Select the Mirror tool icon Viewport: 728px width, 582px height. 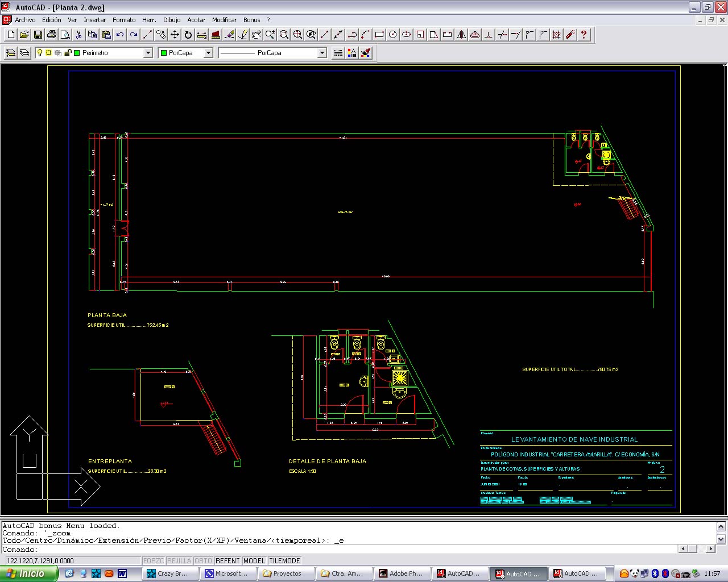click(x=461, y=35)
